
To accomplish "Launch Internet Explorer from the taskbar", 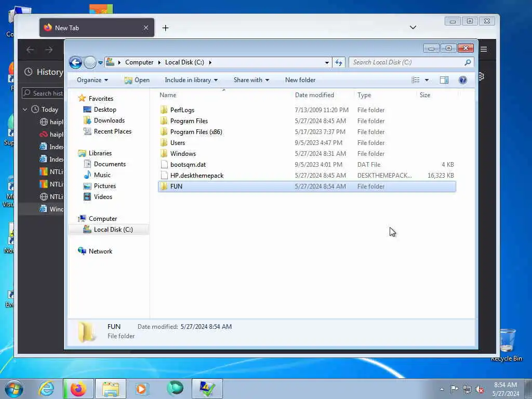I will pos(46,389).
